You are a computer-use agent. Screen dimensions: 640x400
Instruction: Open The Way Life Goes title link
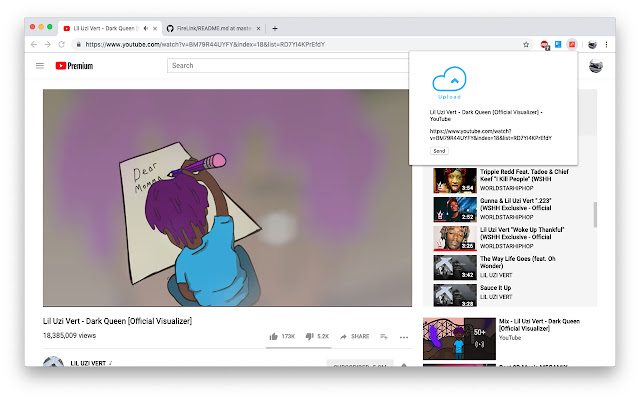tap(518, 262)
